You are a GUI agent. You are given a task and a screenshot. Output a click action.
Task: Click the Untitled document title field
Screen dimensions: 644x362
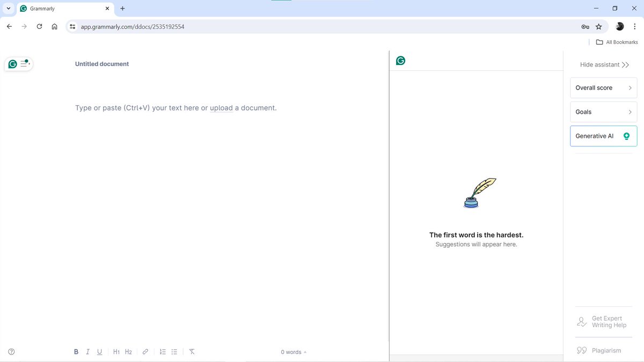[102, 64]
